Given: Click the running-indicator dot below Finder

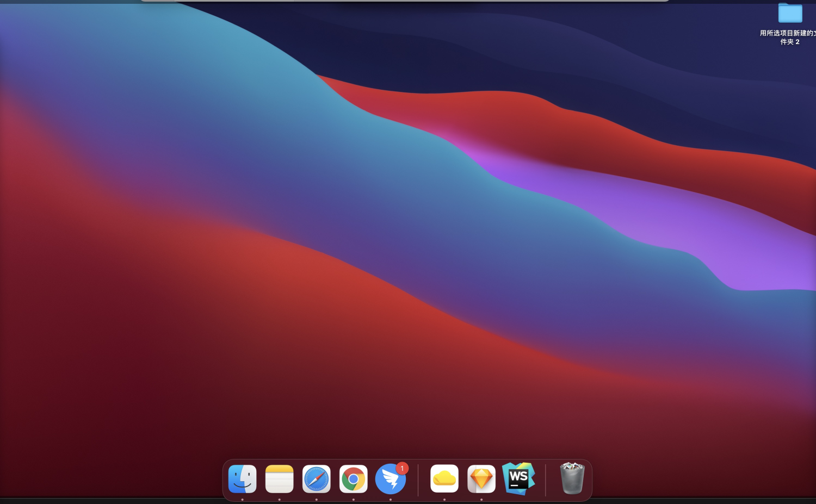Looking at the screenshot, I should [242, 499].
